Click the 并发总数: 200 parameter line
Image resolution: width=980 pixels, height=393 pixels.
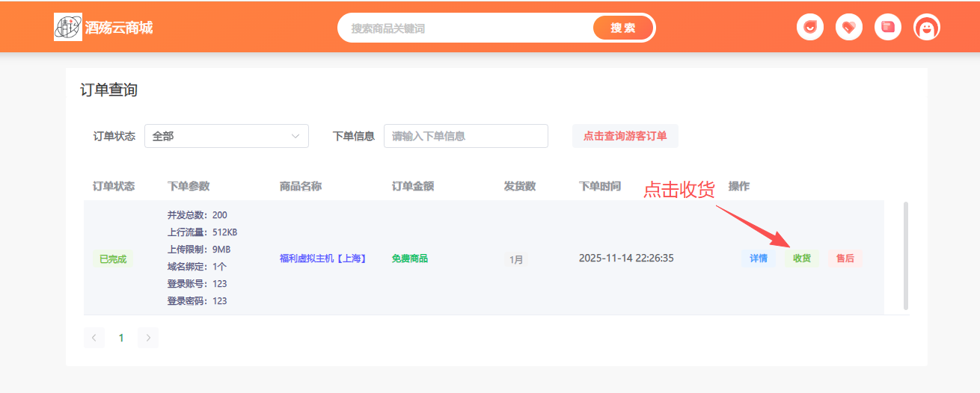197,215
